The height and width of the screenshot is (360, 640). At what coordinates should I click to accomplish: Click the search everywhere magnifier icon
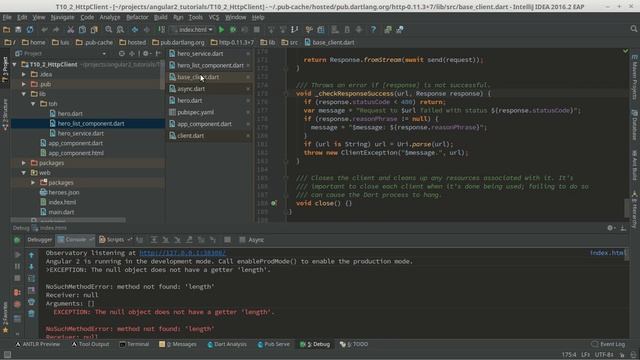coord(633,29)
